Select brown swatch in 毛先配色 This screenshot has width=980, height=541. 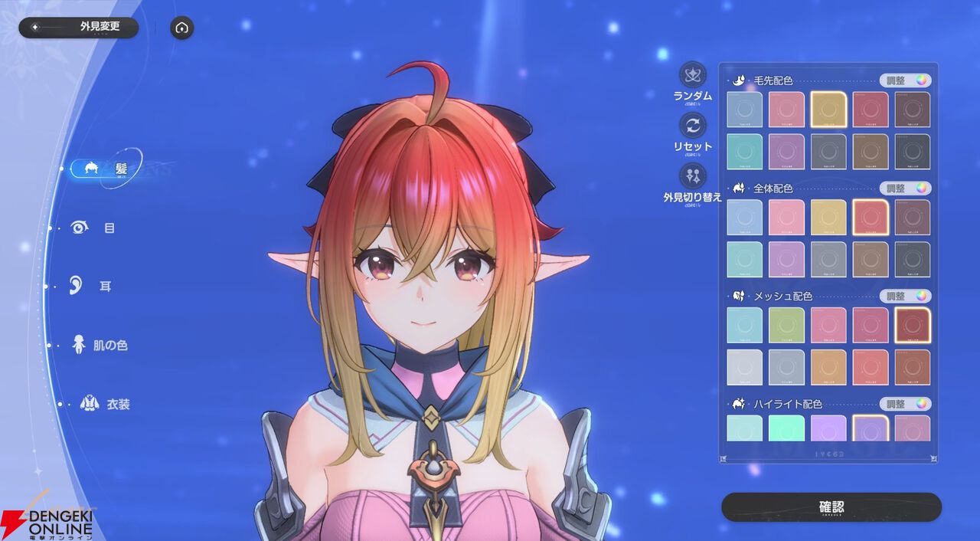click(871, 152)
